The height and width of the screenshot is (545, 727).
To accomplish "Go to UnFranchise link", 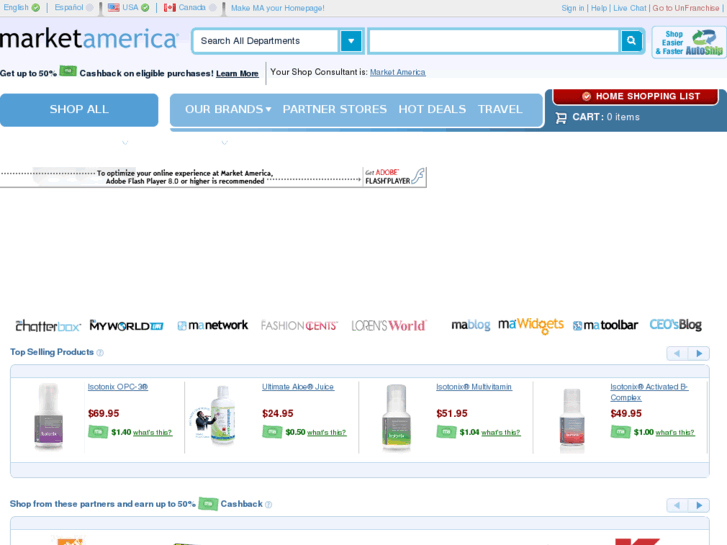I will [686, 8].
